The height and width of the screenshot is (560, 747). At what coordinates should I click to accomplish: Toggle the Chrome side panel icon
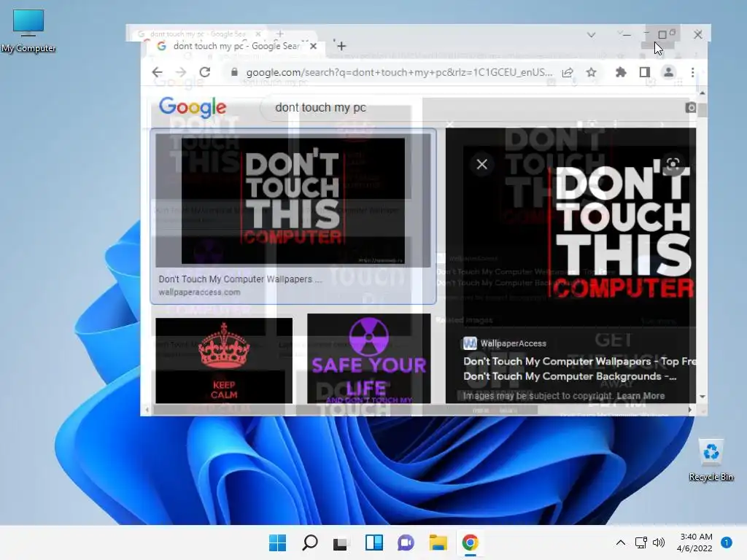point(645,72)
